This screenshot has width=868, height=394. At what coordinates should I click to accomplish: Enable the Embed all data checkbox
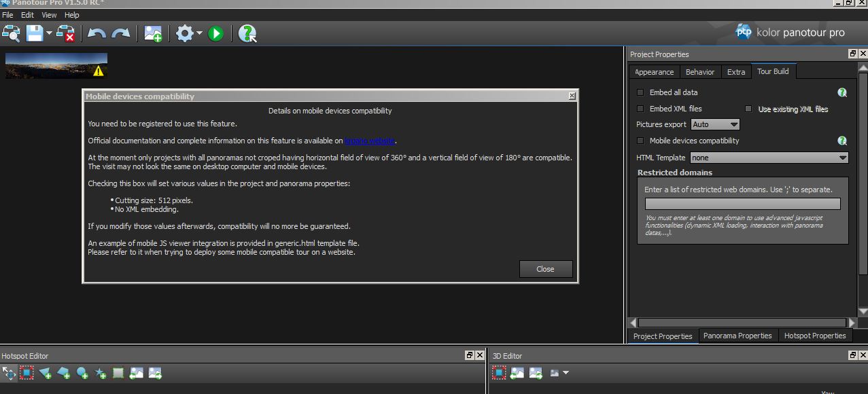coord(640,92)
